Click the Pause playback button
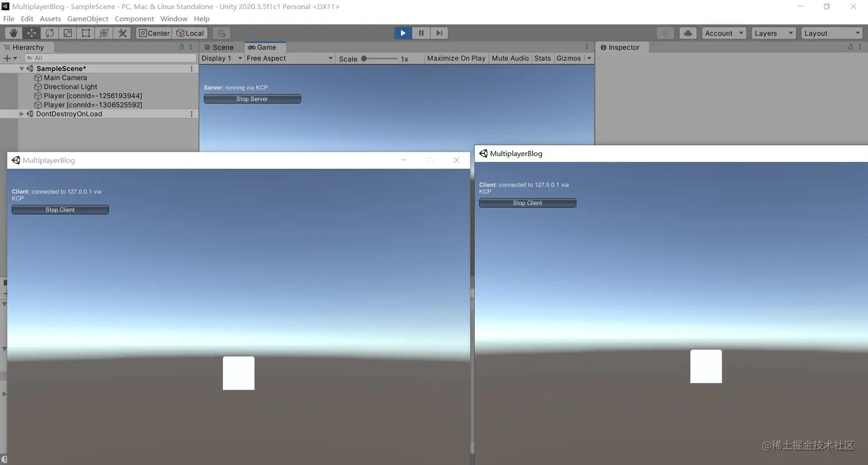Viewport: 868px width, 465px height. [421, 33]
